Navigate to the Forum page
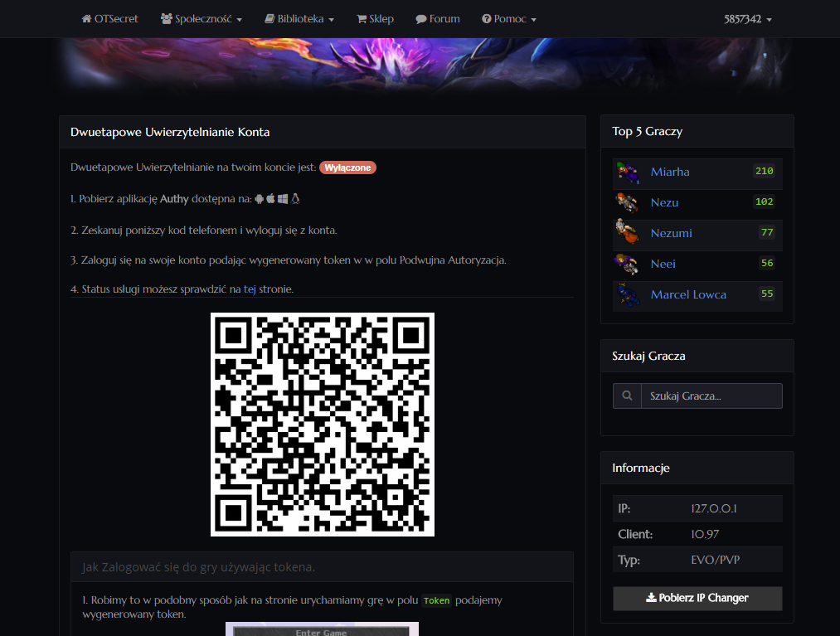 point(438,19)
